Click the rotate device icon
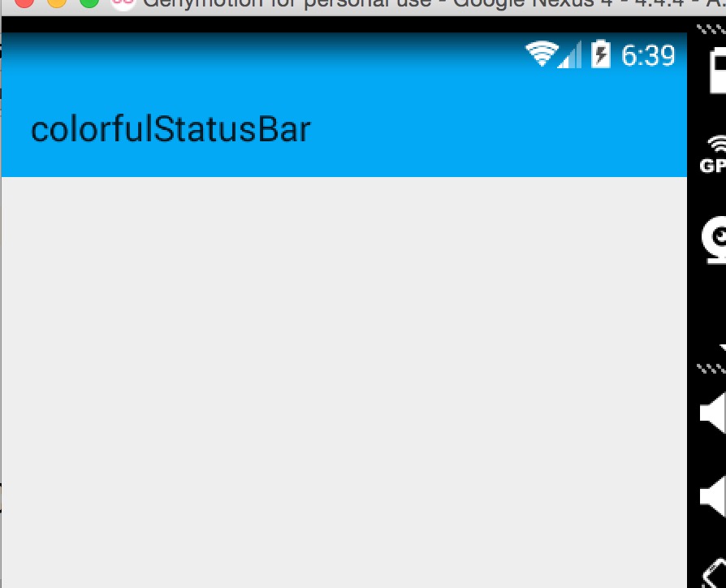Viewport: 726px width, 588px height. [715, 574]
